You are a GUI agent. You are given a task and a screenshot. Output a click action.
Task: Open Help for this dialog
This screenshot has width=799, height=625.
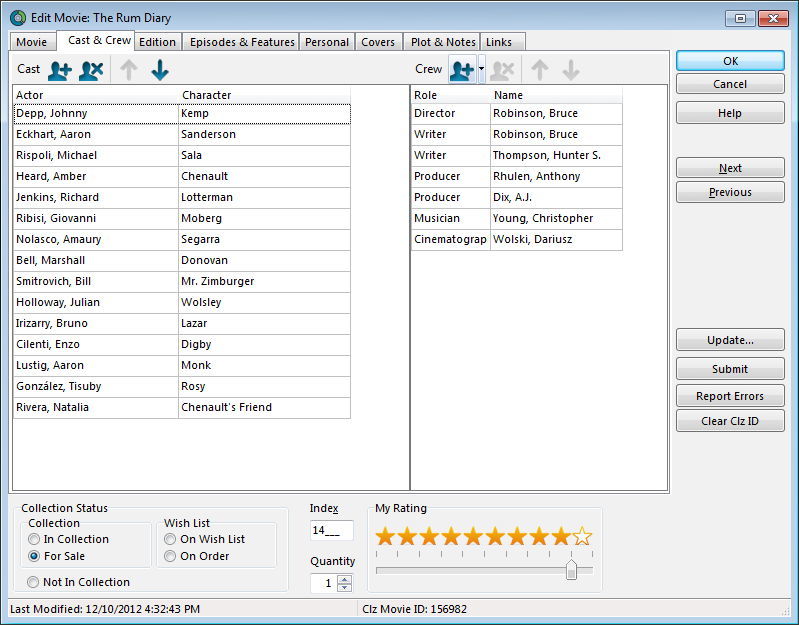730,113
